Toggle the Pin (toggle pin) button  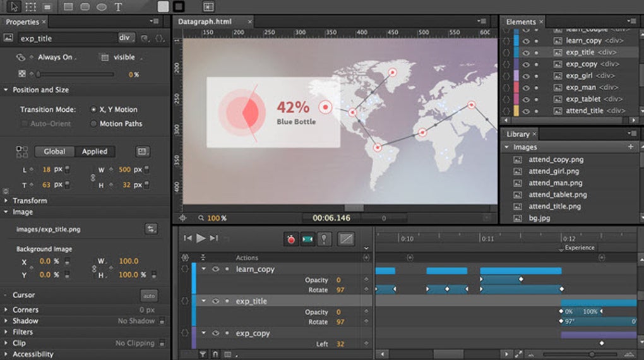[324, 239]
